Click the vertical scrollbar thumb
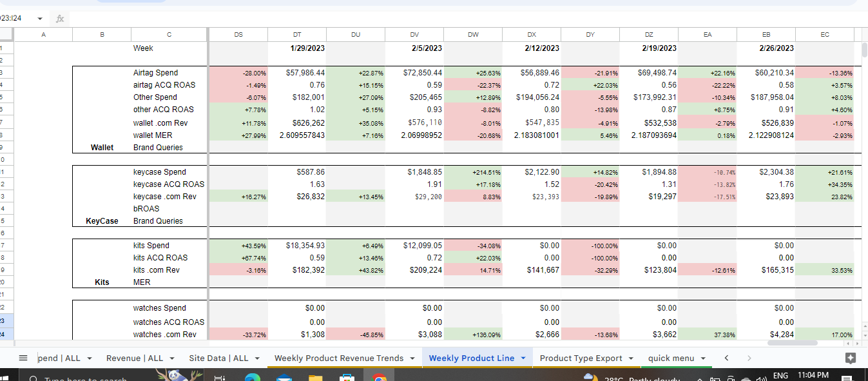The height and width of the screenshot is (381, 868). (864, 50)
